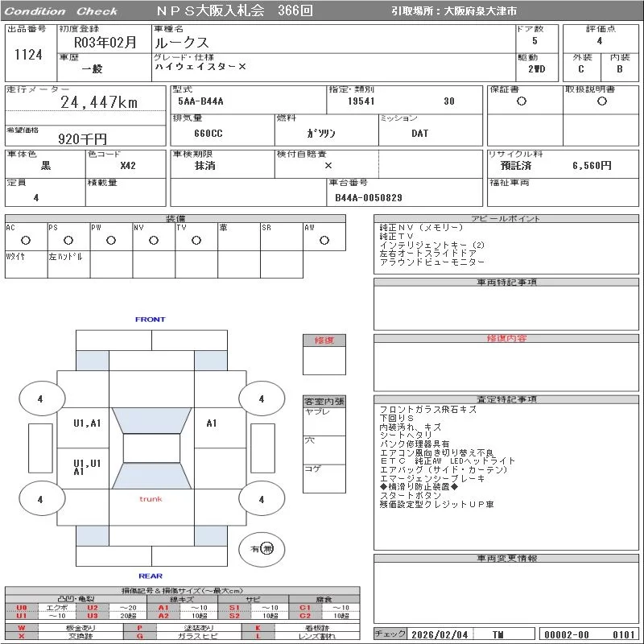Screen dimensions: 644x644
Task: Select the AW equipment circle mark
Action: (x=324, y=240)
